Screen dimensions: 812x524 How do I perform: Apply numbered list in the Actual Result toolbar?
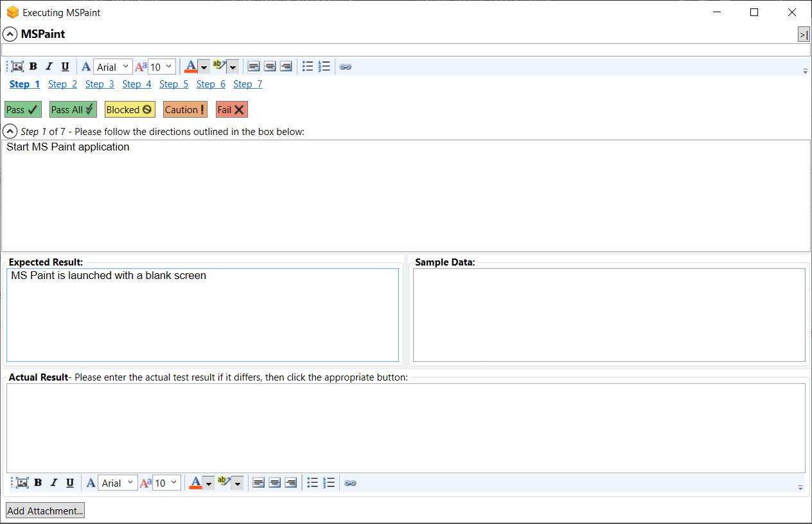click(x=329, y=483)
